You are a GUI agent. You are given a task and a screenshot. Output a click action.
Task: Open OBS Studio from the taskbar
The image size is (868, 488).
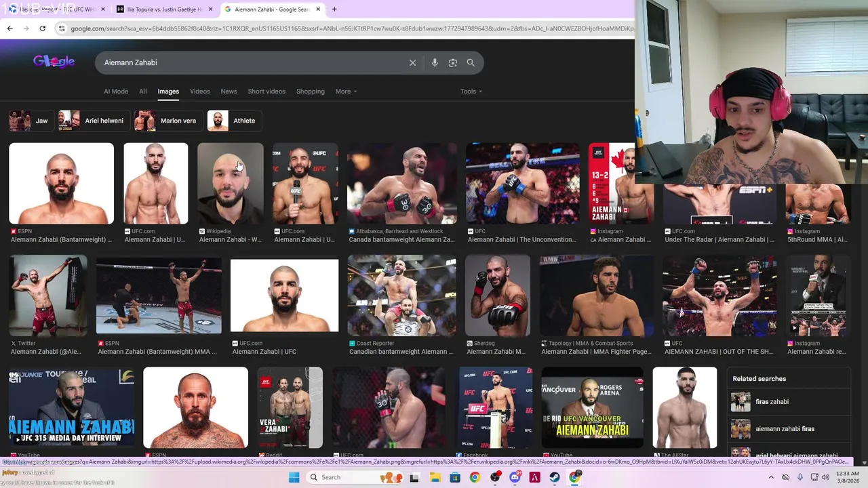(495, 477)
